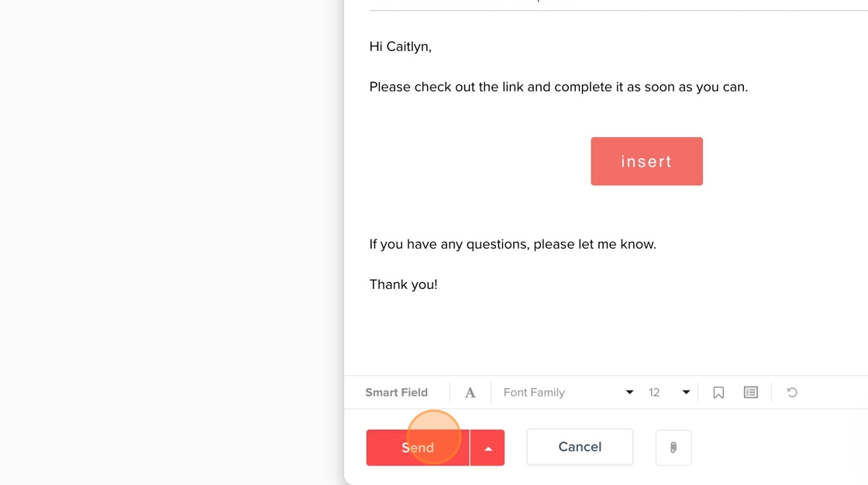Cancel the email draft
This screenshot has height=485, width=868.
pyautogui.click(x=580, y=447)
